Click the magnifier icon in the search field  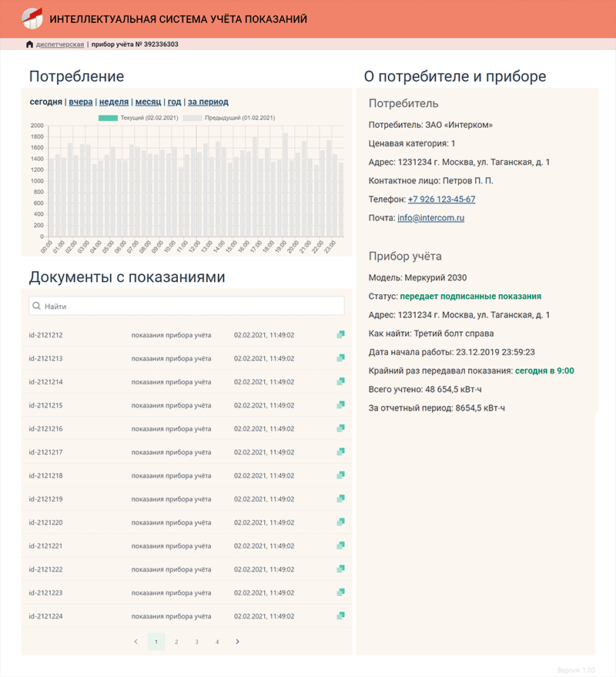click(37, 306)
